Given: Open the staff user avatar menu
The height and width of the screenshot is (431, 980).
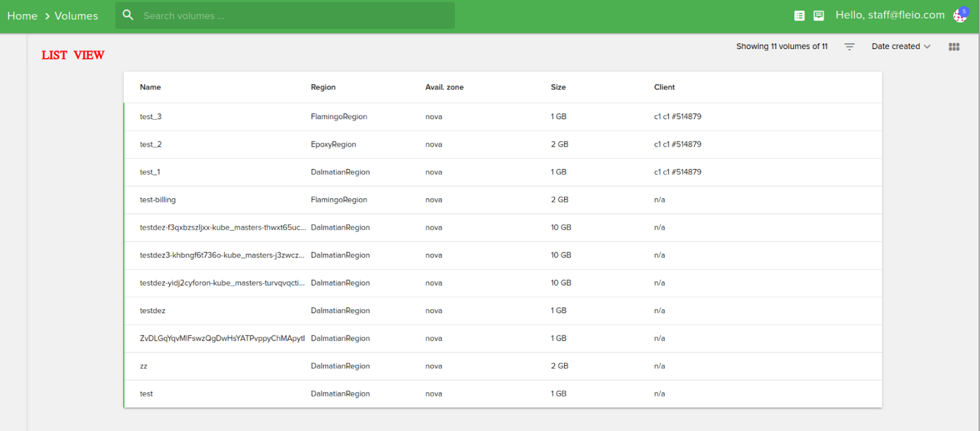Looking at the screenshot, I should 960,15.
